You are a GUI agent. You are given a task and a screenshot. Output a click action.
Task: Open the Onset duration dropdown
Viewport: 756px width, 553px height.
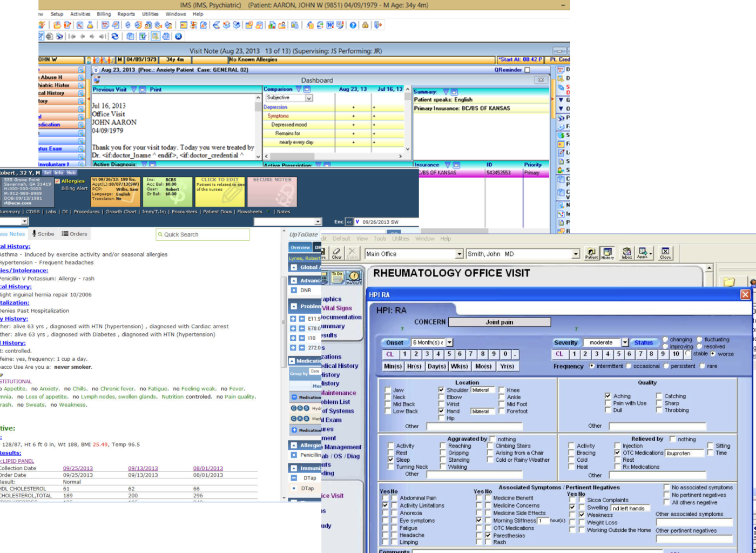[x=449, y=342]
